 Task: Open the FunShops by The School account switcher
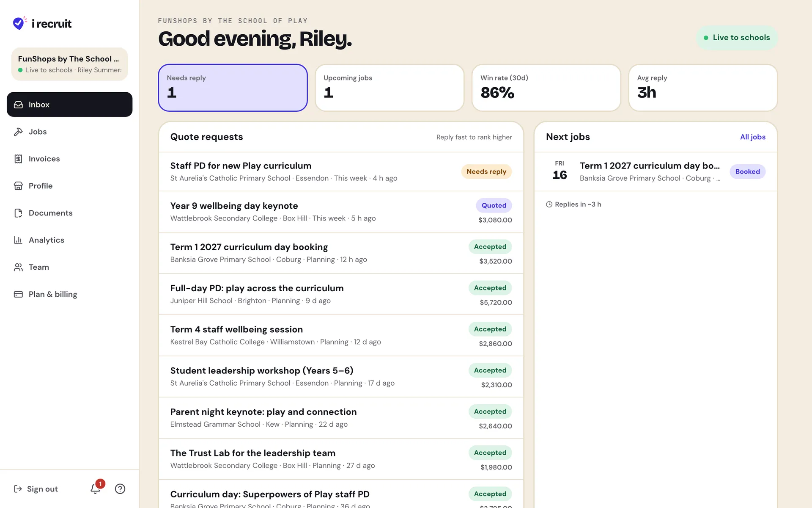[69, 64]
